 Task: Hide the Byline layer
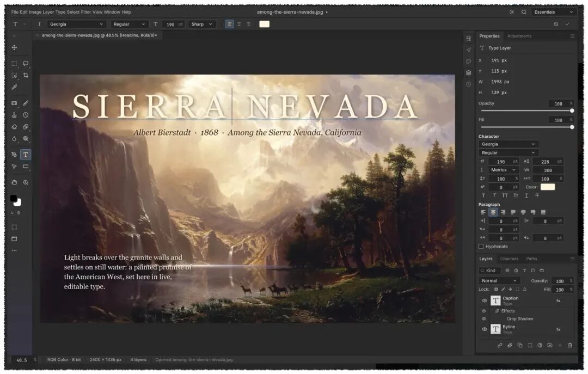click(x=484, y=329)
